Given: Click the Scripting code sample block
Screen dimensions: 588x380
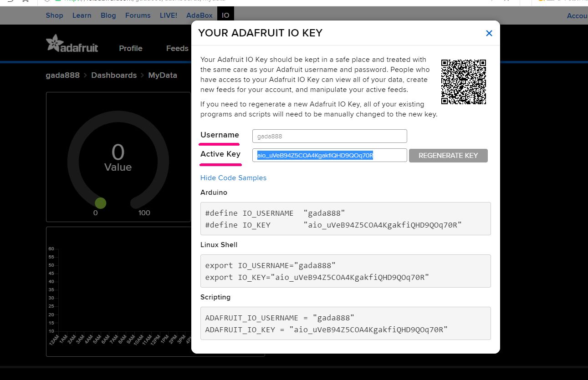Looking at the screenshot, I should (345, 324).
